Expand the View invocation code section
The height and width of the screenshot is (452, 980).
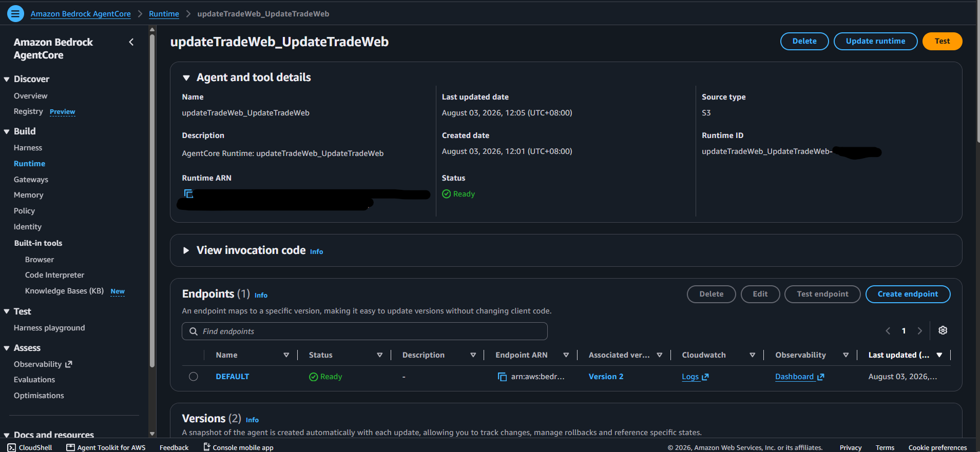(186, 250)
